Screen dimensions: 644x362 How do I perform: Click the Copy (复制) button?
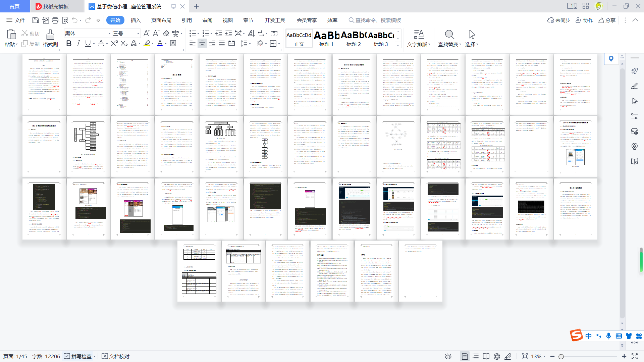pyautogui.click(x=31, y=44)
